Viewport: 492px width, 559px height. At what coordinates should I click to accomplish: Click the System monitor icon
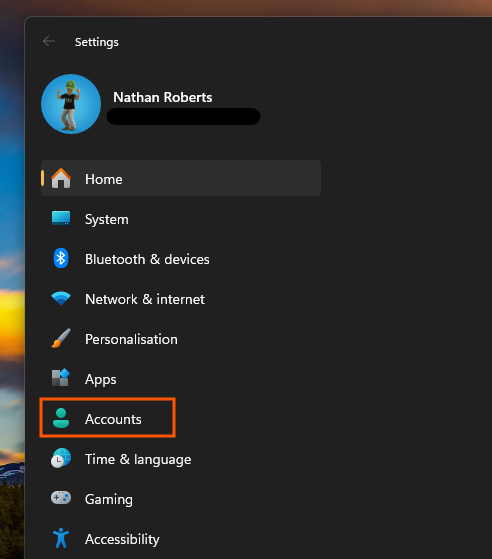pos(61,218)
